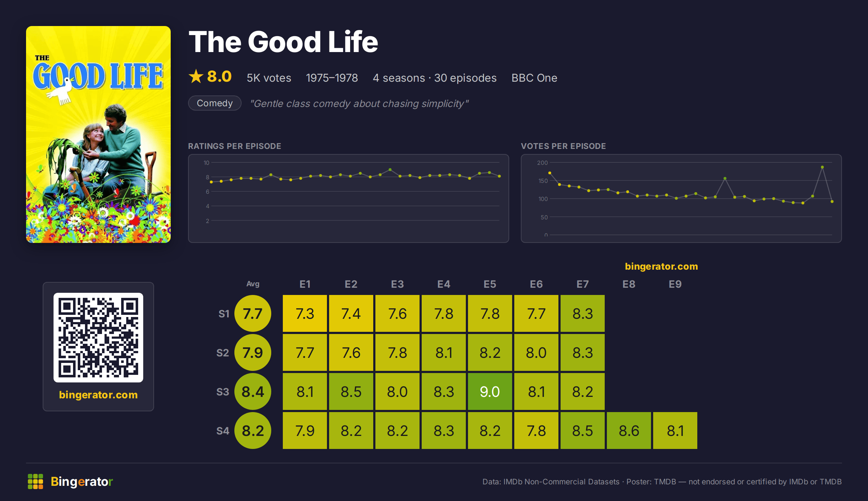
Task: Select the 9.0 rated S3 E5 cell
Action: point(490,391)
